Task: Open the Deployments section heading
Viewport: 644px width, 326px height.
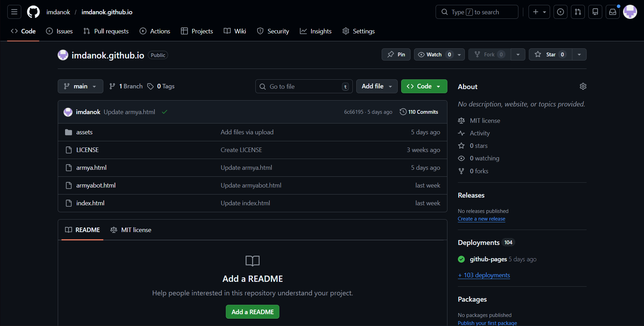Action: [479, 242]
